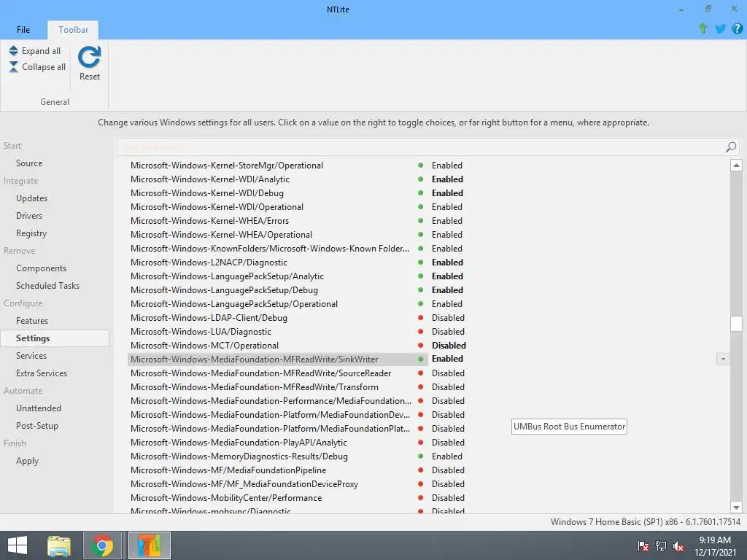Select Microsoft-Windows-Kernel-WDI/Debug row
The height and width of the screenshot is (560, 747).
point(206,192)
